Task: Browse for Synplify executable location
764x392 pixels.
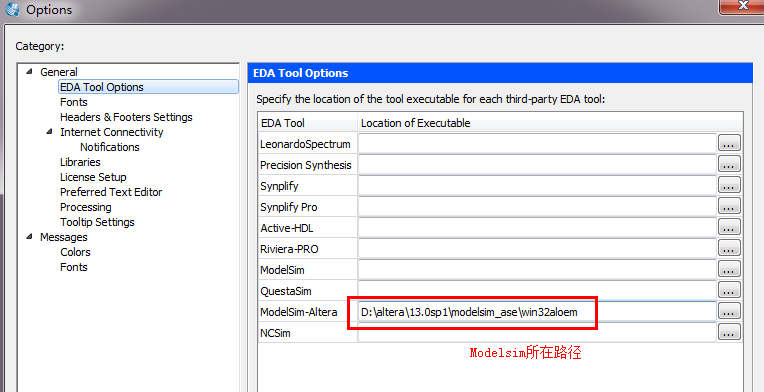Action: [x=729, y=186]
